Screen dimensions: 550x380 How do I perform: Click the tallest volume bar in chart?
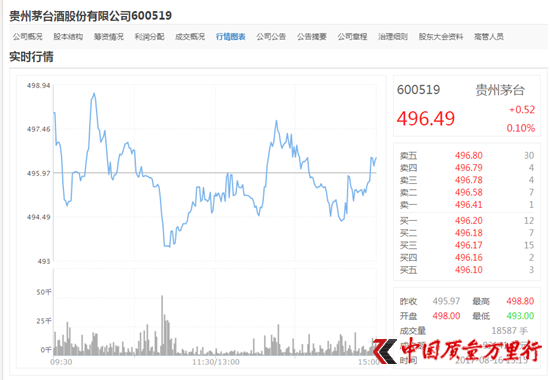(x=162, y=325)
